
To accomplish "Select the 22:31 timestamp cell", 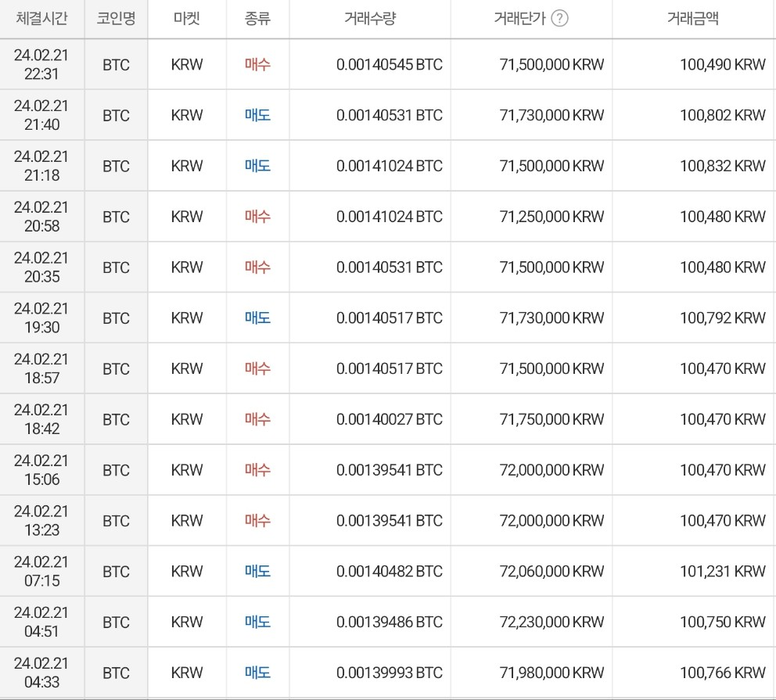I will click(41, 64).
